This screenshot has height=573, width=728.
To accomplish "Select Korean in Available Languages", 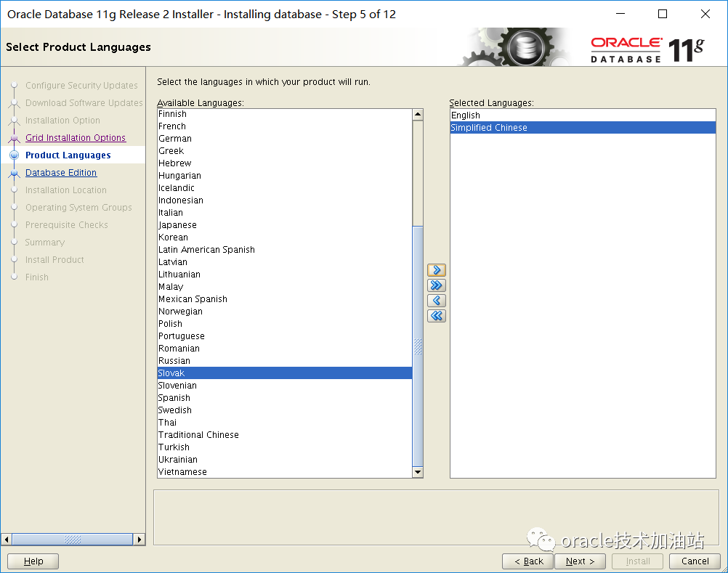I will pyautogui.click(x=285, y=237).
